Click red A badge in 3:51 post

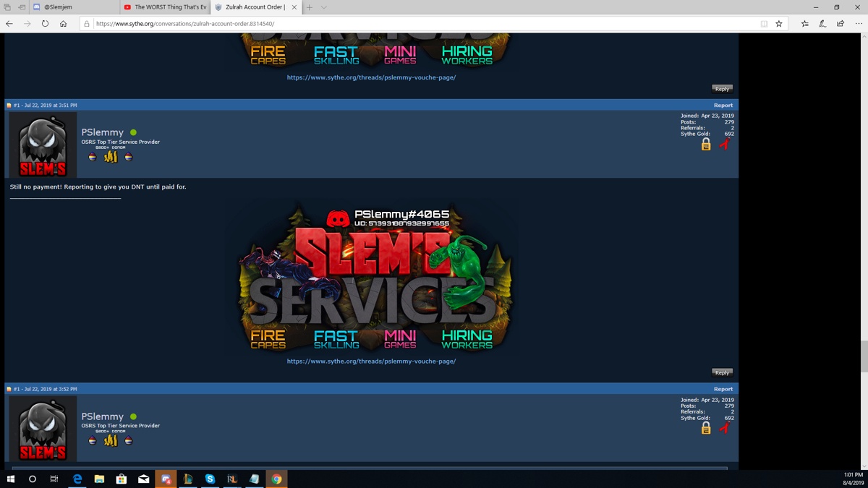coord(724,145)
